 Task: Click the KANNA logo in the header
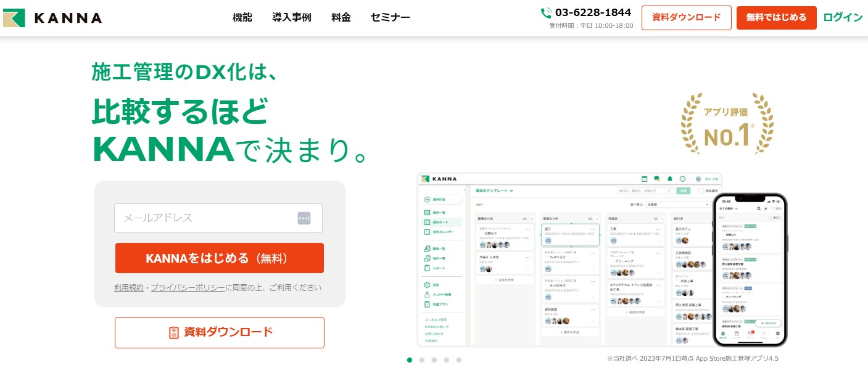(x=52, y=18)
